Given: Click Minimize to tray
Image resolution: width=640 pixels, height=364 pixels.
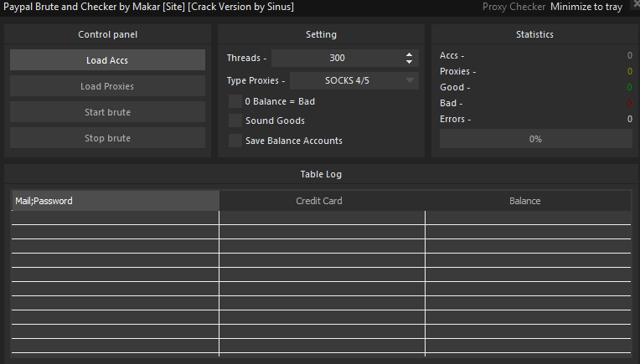Looking at the screenshot, I should [x=586, y=7].
